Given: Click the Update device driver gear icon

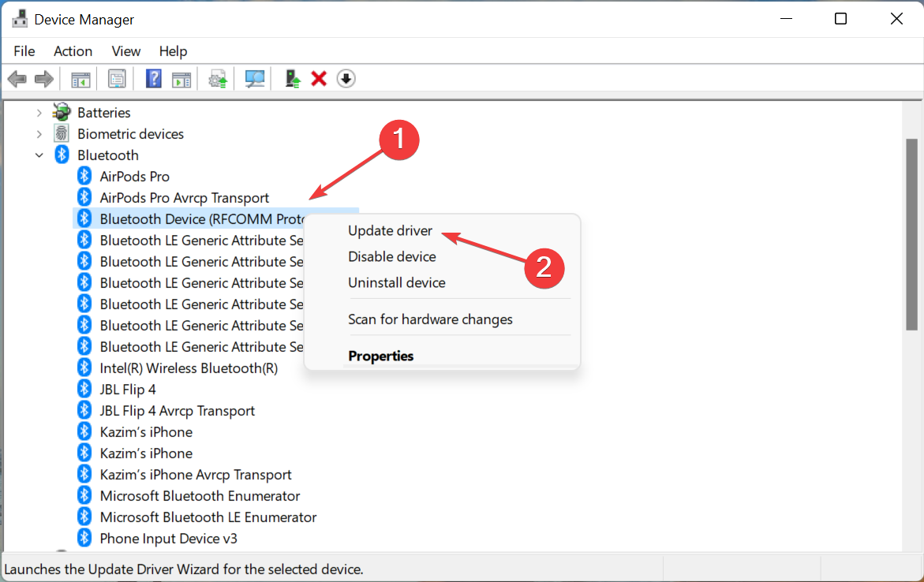Looking at the screenshot, I should click(218, 78).
